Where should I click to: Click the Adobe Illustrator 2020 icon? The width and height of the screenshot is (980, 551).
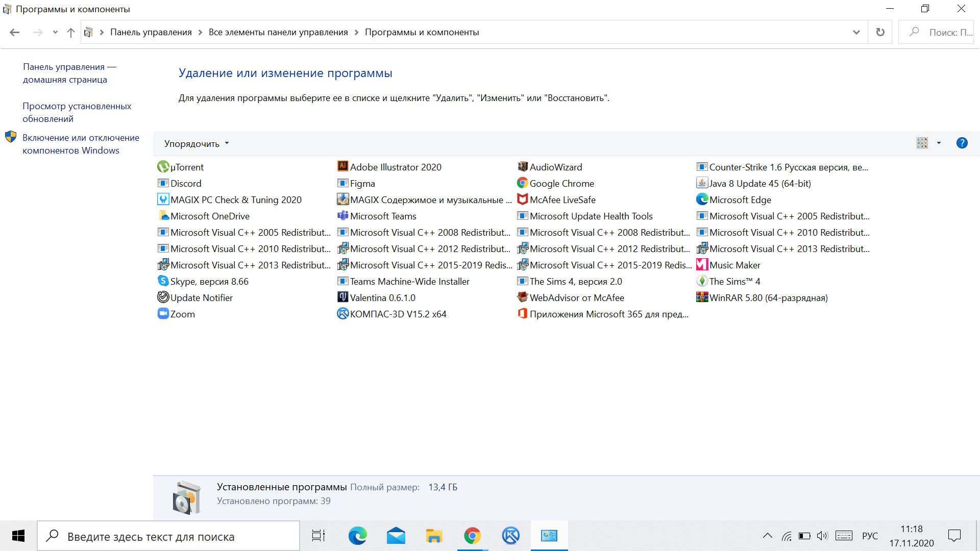pos(342,166)
